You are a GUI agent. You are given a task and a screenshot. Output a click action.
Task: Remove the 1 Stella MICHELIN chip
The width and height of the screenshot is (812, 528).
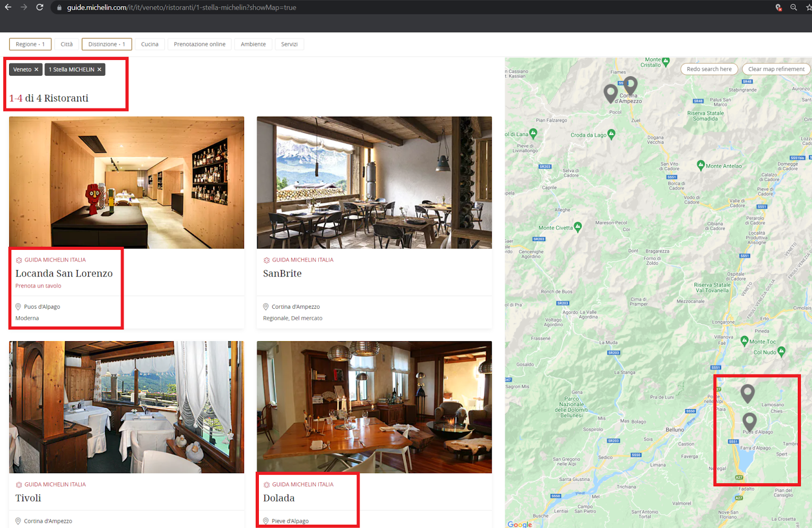click(x=99, y=70)
